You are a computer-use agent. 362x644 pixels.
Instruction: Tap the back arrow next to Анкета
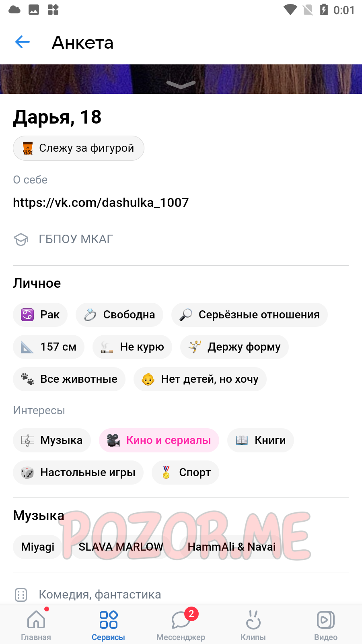click(x=23, y=42)
